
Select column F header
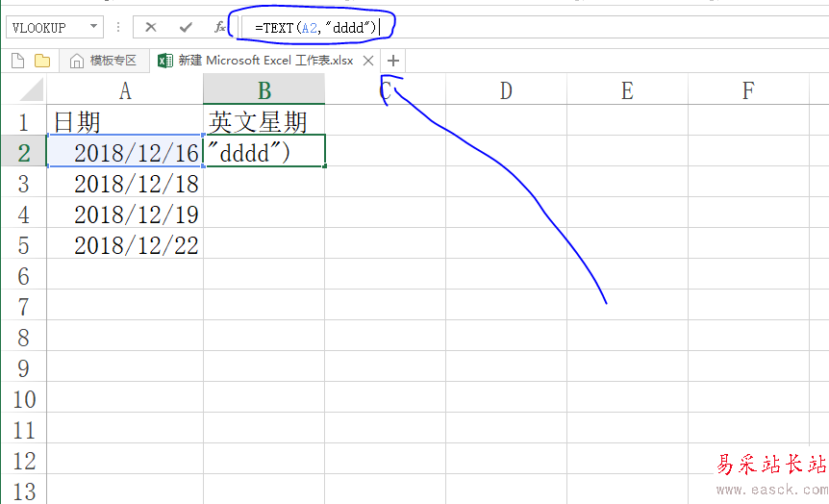pos(748,89)
